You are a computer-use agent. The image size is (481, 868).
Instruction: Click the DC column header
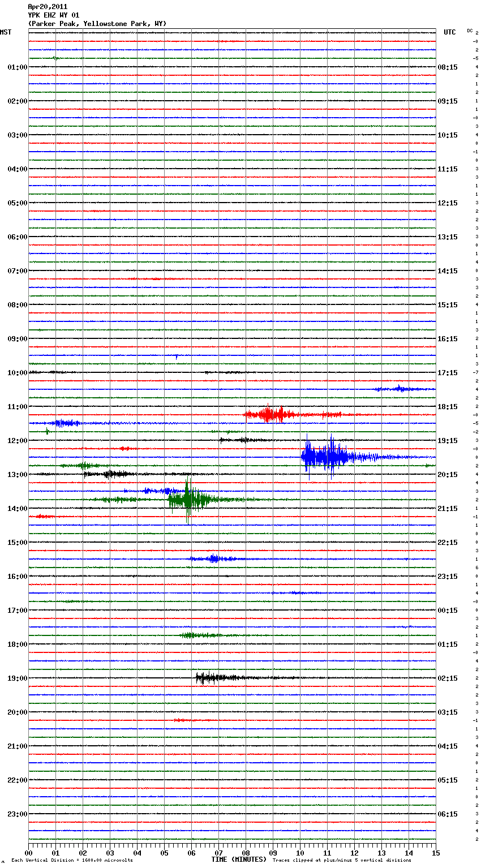tap(470, 31)
